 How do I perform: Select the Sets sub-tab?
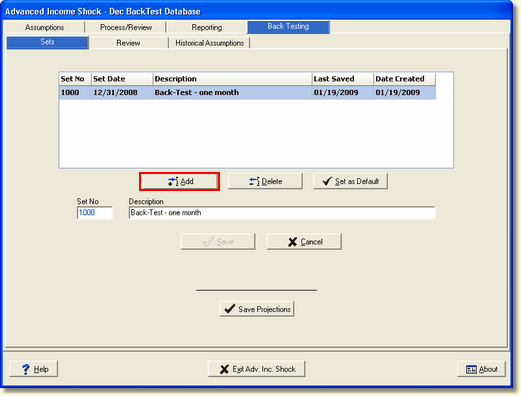(x=47, y=42)
